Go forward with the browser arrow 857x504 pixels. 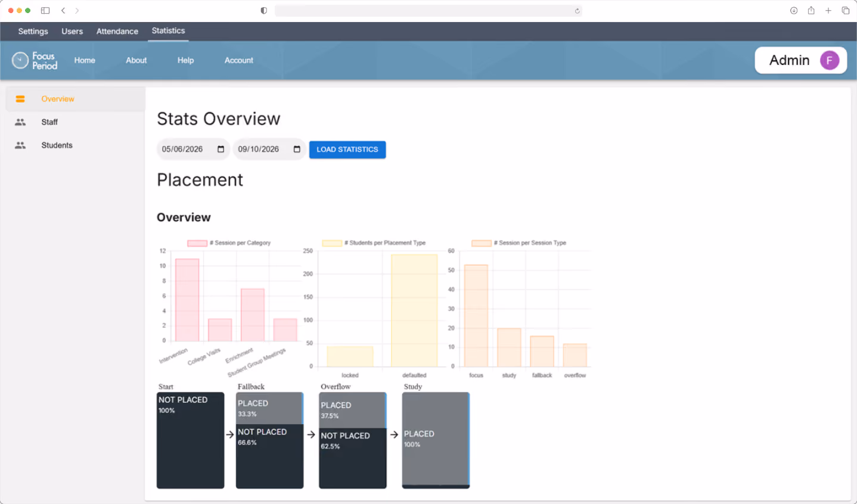click(77, 11)
